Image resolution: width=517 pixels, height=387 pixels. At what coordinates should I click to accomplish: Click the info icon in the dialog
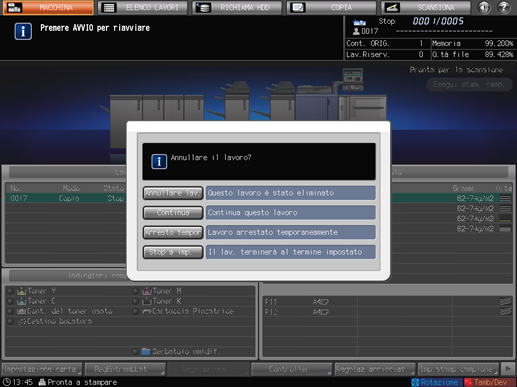click(159, 162)
